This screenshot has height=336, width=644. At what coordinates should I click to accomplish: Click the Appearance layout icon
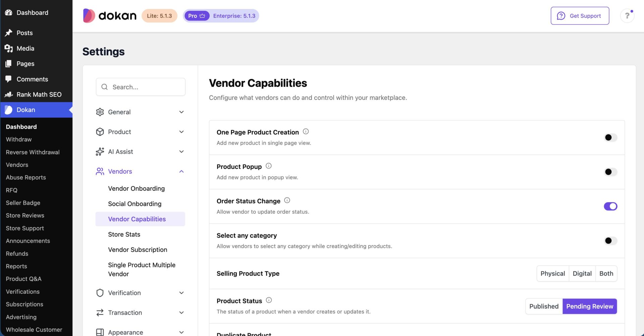click(100, 332)
